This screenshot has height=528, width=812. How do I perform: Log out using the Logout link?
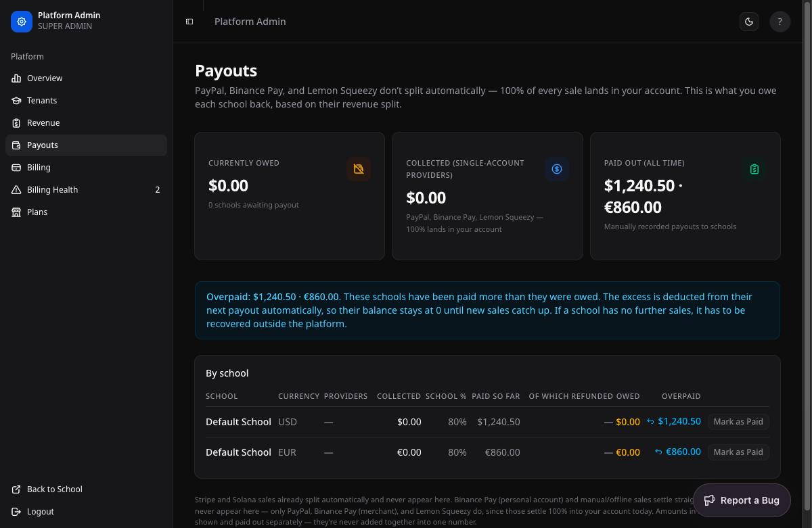pyautogui.click(x=86, y=512)
